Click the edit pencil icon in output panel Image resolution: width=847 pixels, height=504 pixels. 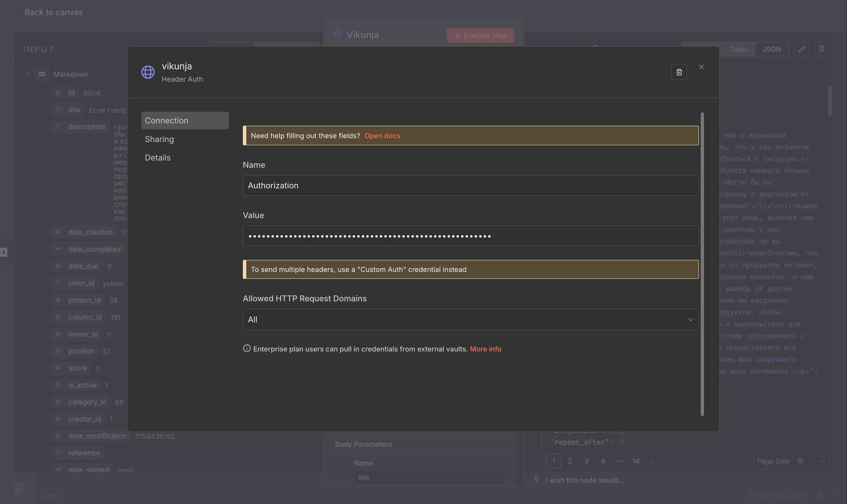(801, 49)
